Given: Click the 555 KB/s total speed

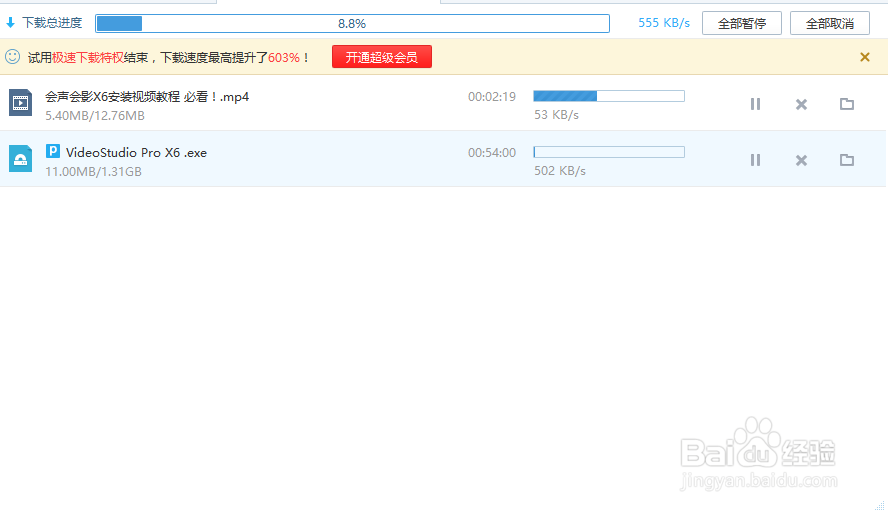Looking at the screenshot, I should [x=664, y=23].
